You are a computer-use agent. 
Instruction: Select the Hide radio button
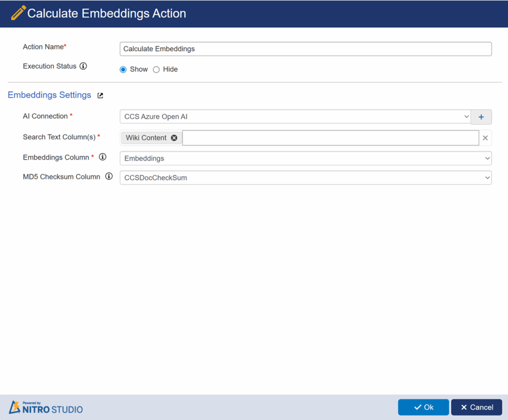(156, 69)
